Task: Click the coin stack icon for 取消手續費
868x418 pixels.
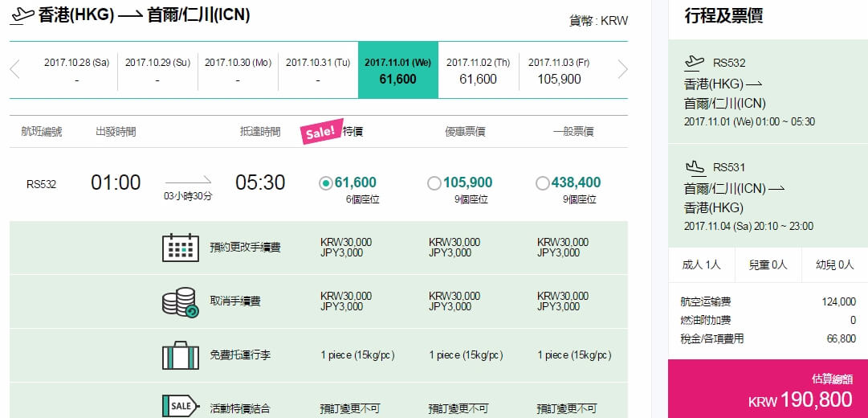Action: pyautogui.click(x=181, y=301)
